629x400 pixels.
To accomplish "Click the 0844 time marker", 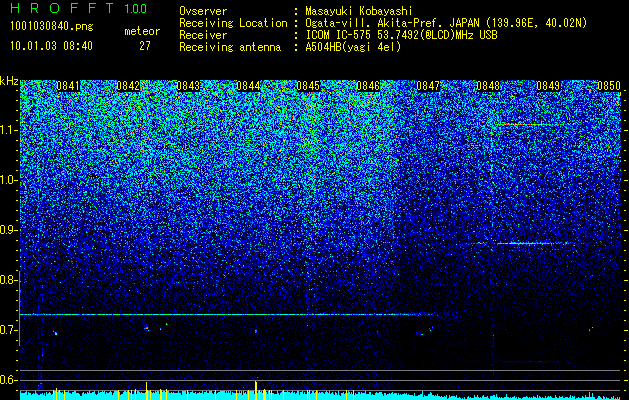I will coord(248,86).
